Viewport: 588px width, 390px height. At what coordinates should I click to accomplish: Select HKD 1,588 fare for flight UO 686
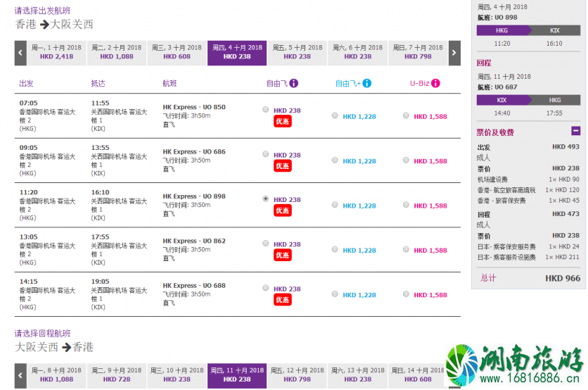(406, 161)
